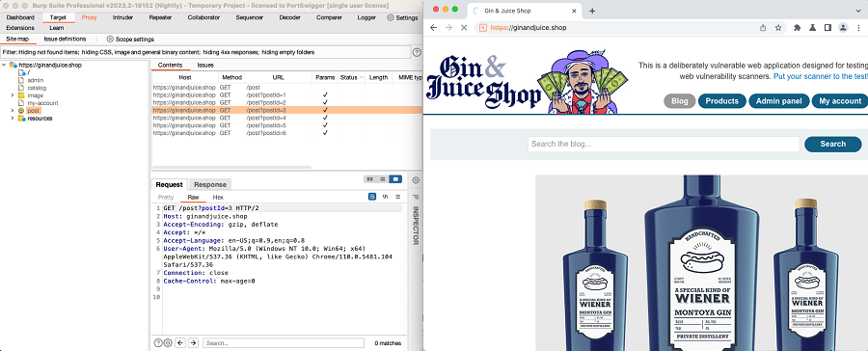
Task: Toggle Chrome side panel icon
Action: click(x=827, y=28)
